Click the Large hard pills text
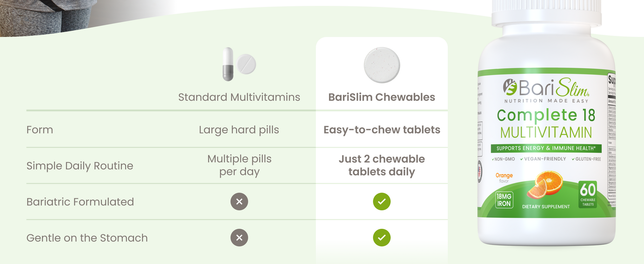This screenshot has height=264, width=644. pos(239,130)
